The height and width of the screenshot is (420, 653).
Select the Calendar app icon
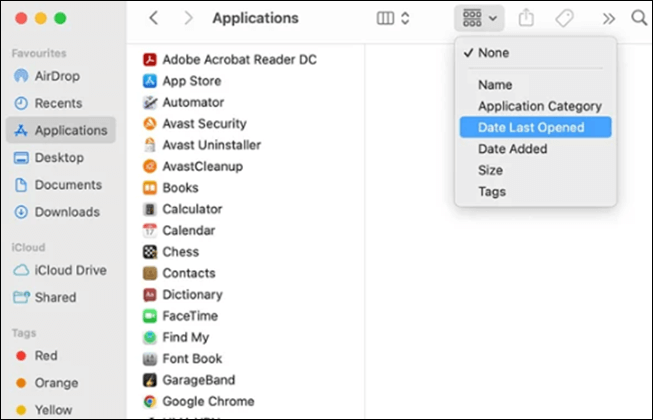[x=150, y=231]
